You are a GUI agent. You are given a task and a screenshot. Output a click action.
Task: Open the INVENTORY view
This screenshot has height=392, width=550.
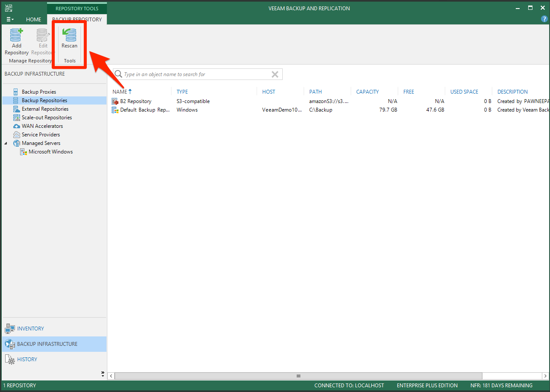click(54, 329)
